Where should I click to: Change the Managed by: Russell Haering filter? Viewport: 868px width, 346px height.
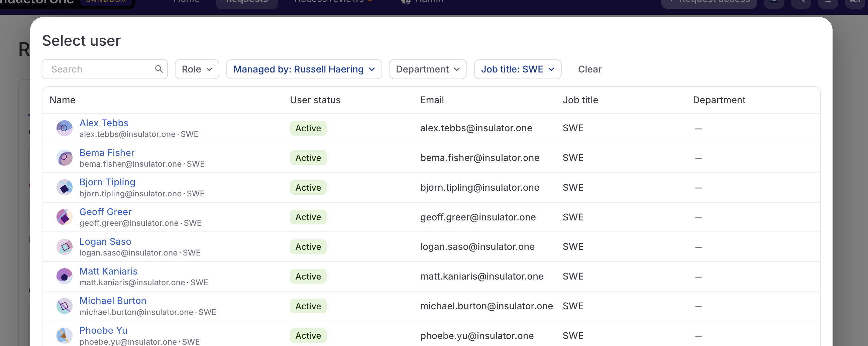click(304, 69)
